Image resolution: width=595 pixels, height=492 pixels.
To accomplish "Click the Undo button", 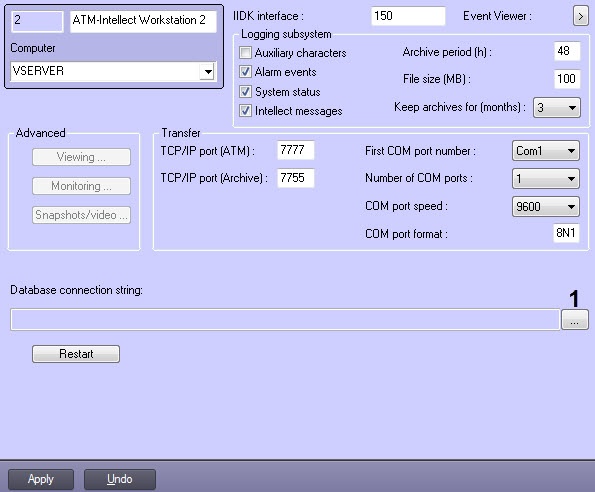I will (120, 479).
